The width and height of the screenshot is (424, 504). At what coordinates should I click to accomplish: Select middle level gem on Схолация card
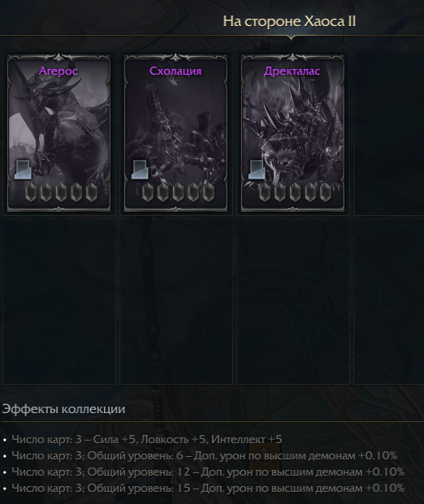[178, 192]
